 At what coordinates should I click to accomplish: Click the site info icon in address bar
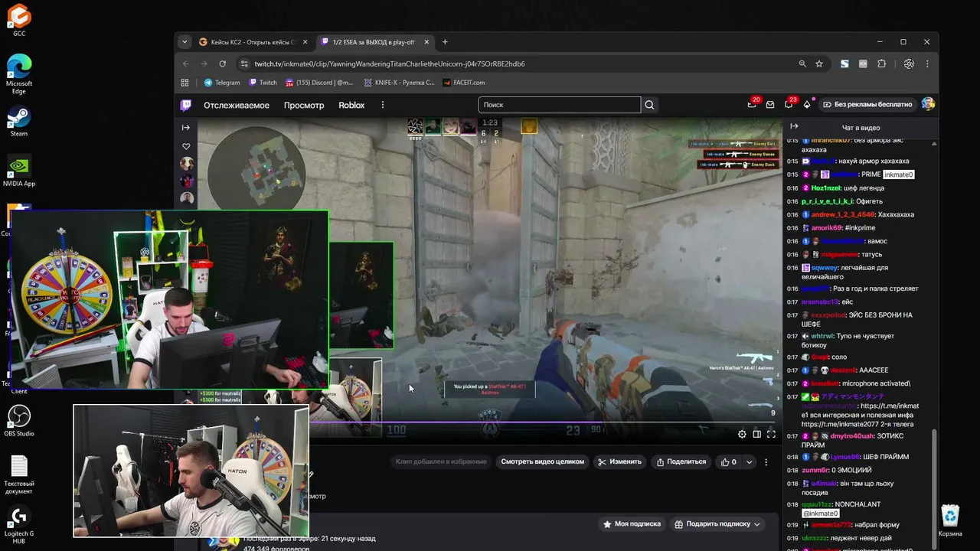244,64
